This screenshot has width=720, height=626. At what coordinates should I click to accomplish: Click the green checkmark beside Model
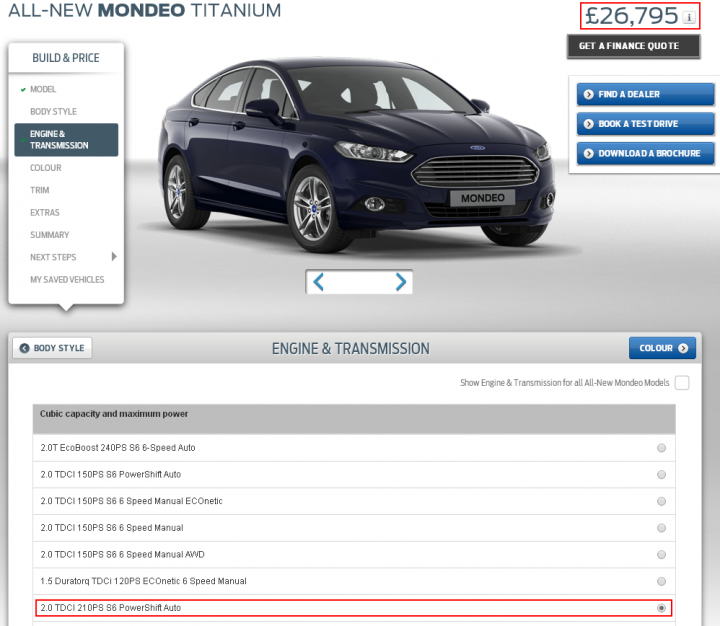pos(22,90)
